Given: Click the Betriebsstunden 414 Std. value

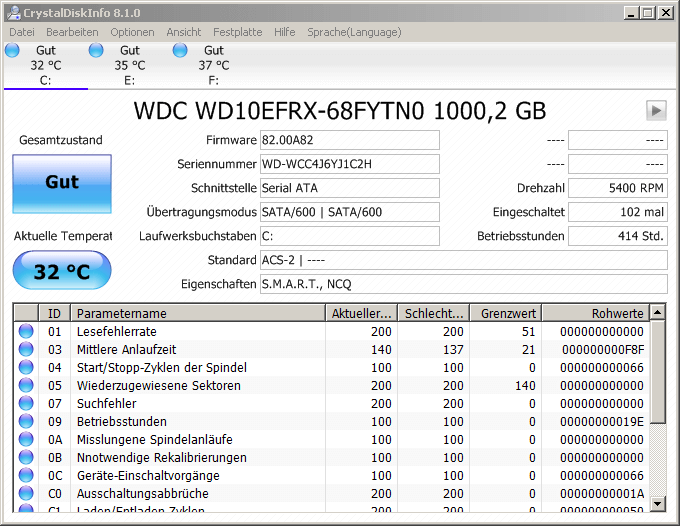Looking at the screenshot, I should click(x=618, y=236).
